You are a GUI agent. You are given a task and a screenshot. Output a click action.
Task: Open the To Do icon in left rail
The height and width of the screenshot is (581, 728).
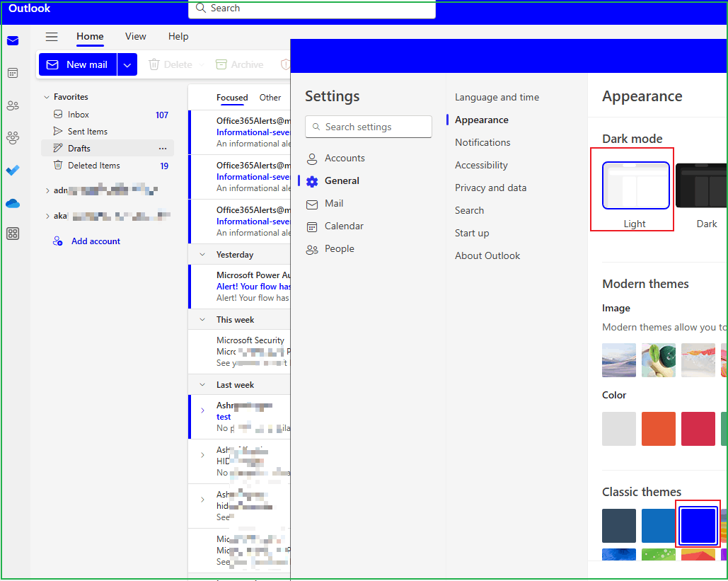(x=13, y=170)
